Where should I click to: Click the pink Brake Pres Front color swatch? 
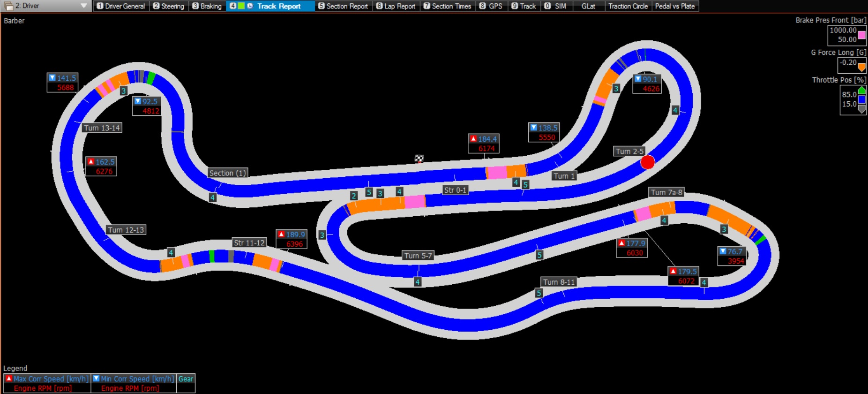click(x=861, y=35)
